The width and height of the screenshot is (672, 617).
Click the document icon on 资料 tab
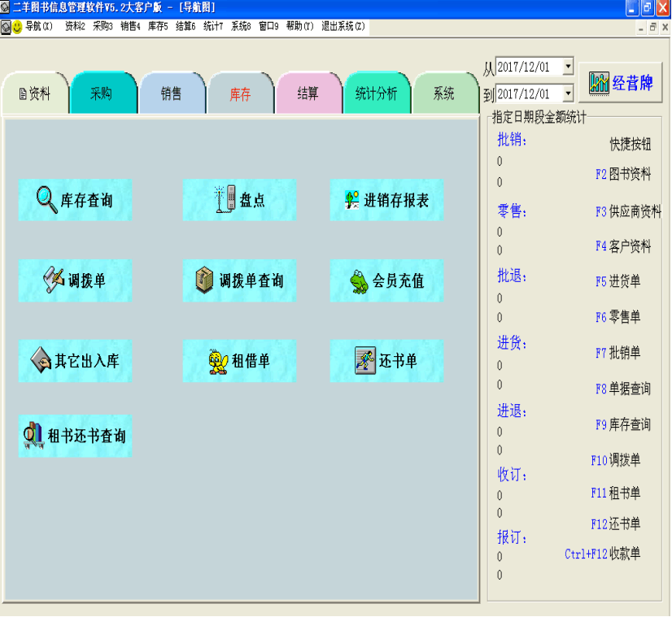23,93
